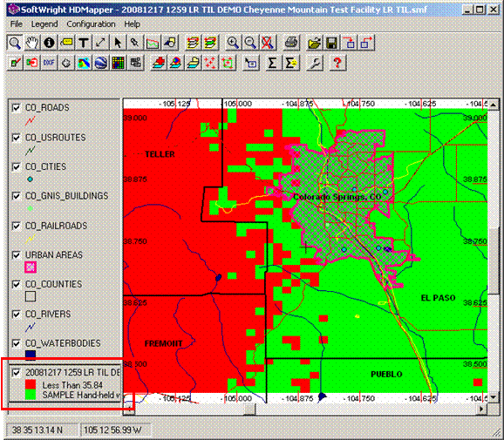The width and height of the screenshot is (504, 440).
Task: Activate the hand pan tool
Action: 31,43
